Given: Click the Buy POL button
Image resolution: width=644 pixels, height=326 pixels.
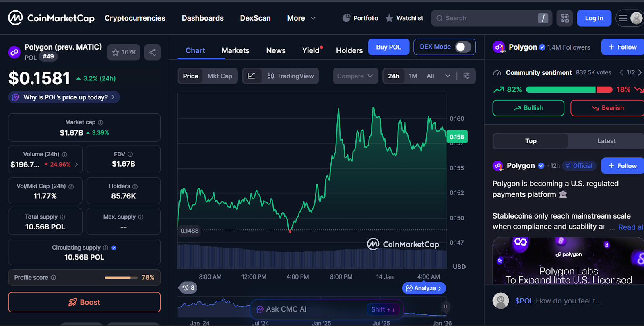Looking at the screenshot, I should [x=388, y=47].
